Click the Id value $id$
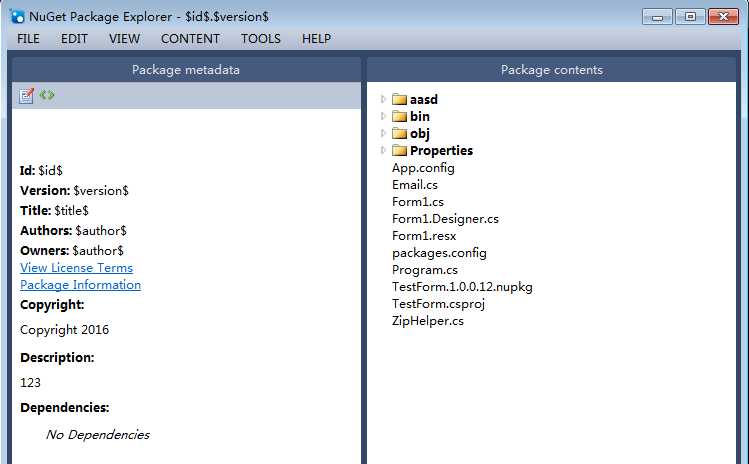 pyautogui.click(x=51, y=171)
